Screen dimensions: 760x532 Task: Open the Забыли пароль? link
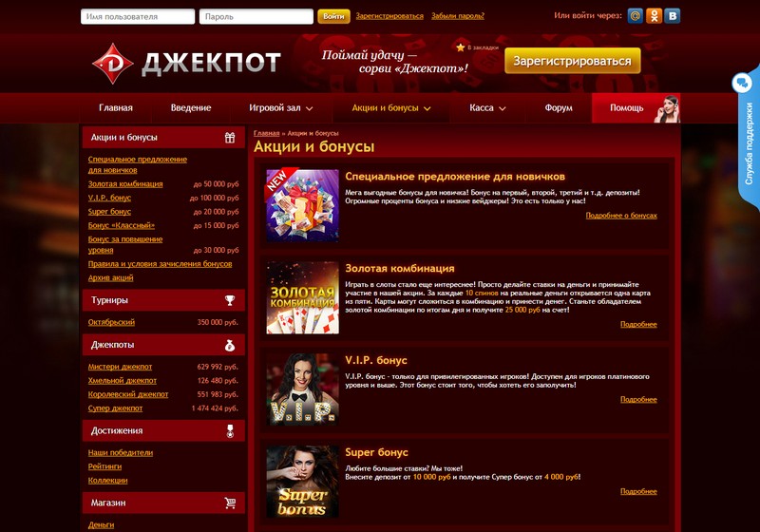tap(458, 16)
